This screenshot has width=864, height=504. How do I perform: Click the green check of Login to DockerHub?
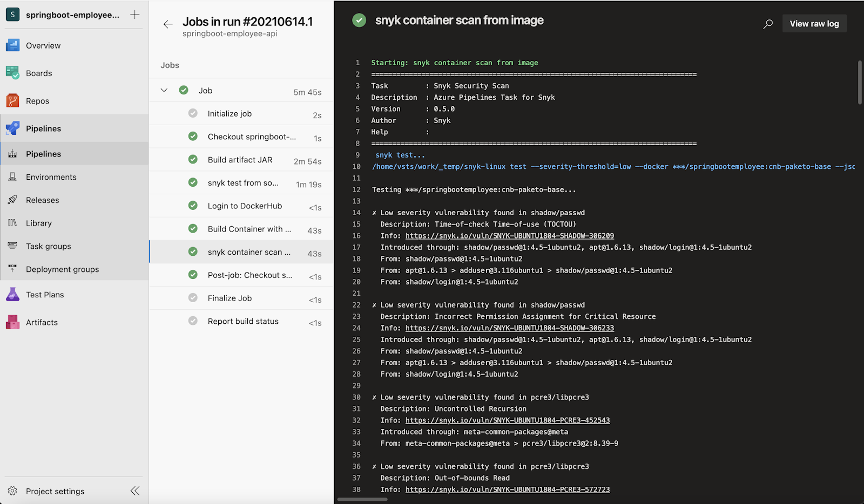[193, 206]
